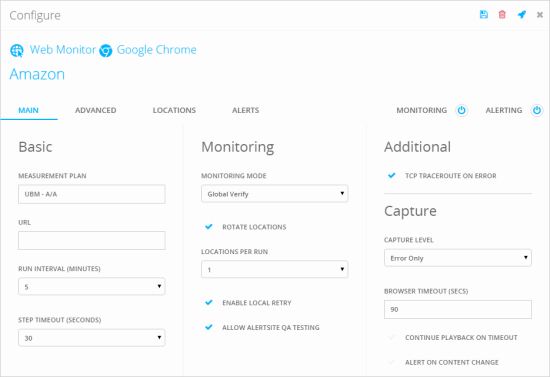Open the Capture Level dropdown

[458, 258]
